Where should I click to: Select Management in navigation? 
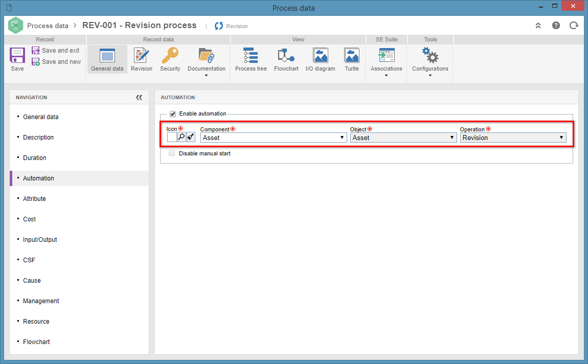pyautogui.click(x=41, y=301)
